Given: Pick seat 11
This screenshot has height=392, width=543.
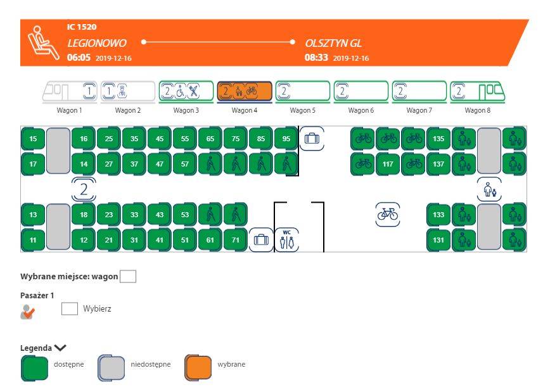Looking at the screenshot, I should [x=33, y=240].
